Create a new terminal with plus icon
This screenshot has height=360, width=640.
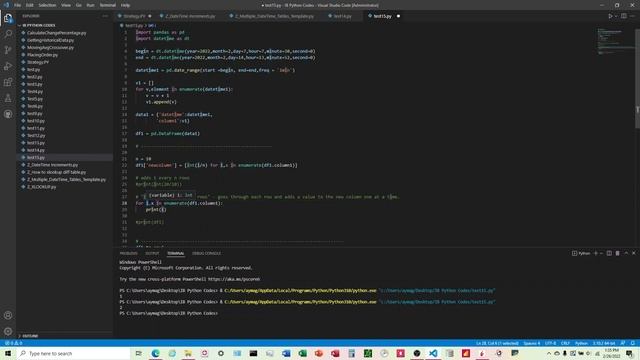point(596,253)
